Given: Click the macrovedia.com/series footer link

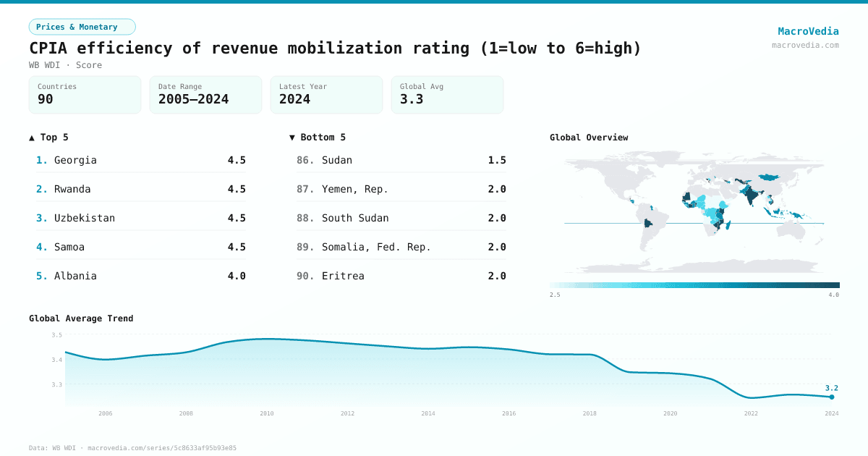Looking at the screenshot, I should tap(162, 447).
